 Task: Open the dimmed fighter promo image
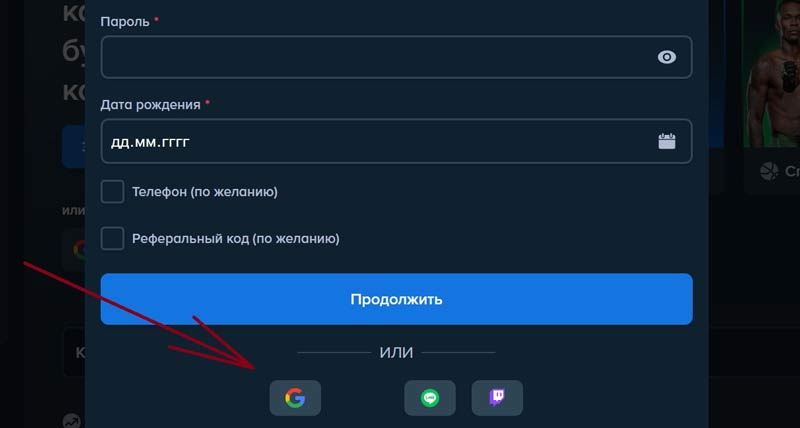(771, 74)
